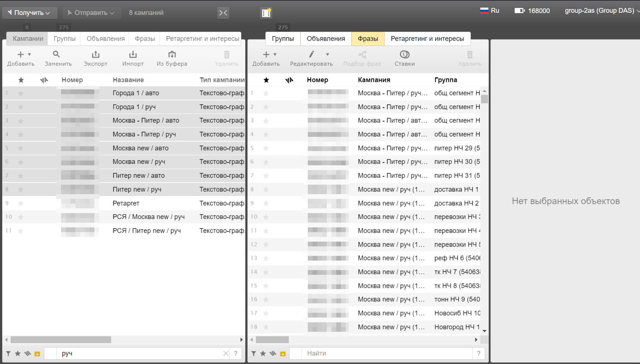Viewport: 640px width, 364px height.
Task: Switch to Объявления tab in left panel
Action: point(106,39)
